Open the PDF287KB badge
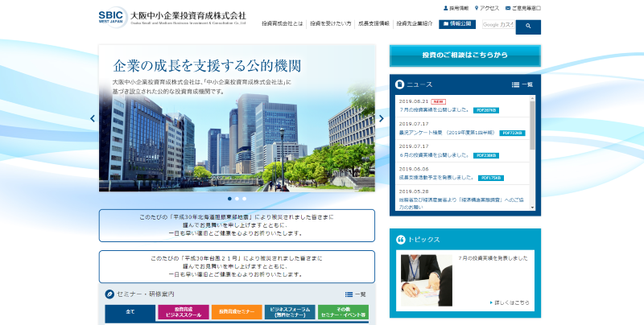644x325 pixels. 486,110
